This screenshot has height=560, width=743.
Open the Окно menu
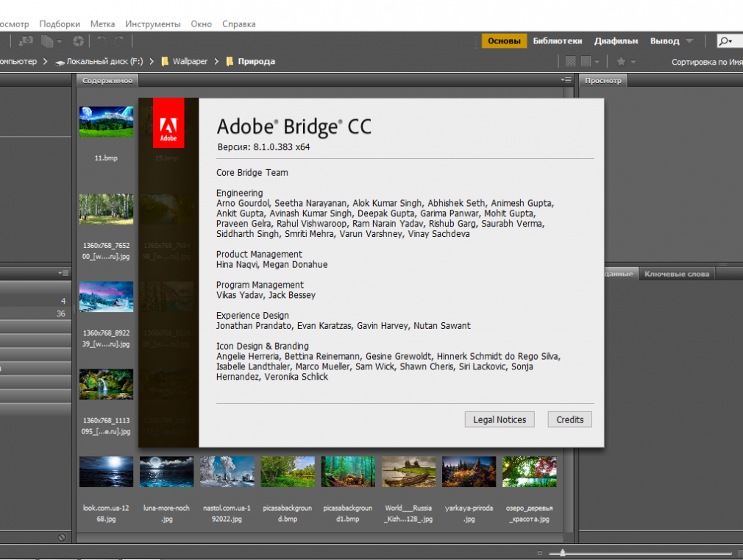(x=202, y=24)
